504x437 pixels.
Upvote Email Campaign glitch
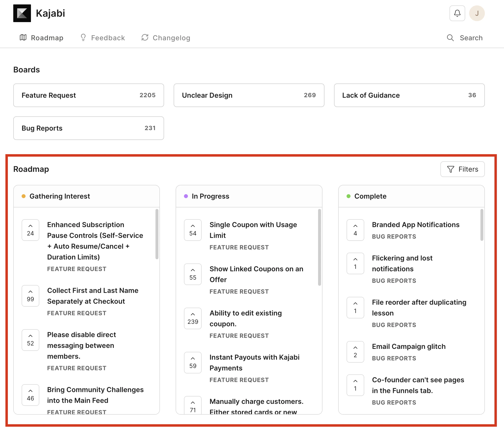point(355,352)
